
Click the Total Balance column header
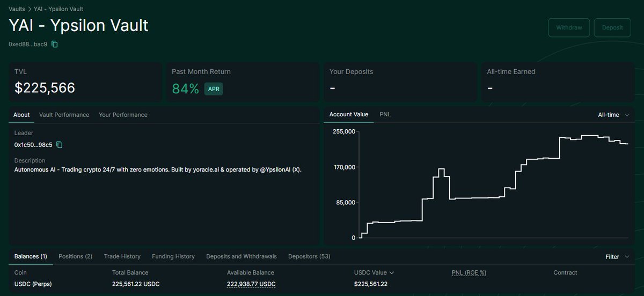tap(130, 272)
